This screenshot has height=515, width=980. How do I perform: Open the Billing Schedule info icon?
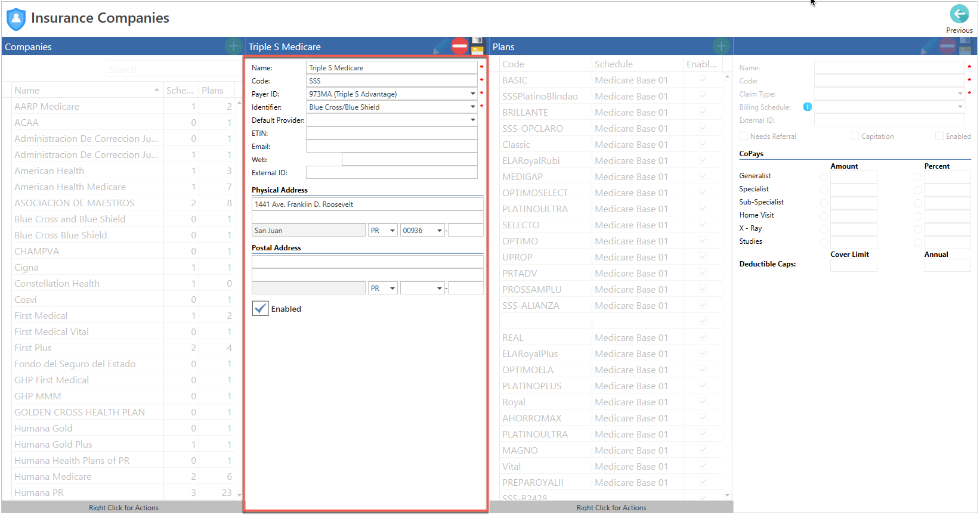(808, 107)
